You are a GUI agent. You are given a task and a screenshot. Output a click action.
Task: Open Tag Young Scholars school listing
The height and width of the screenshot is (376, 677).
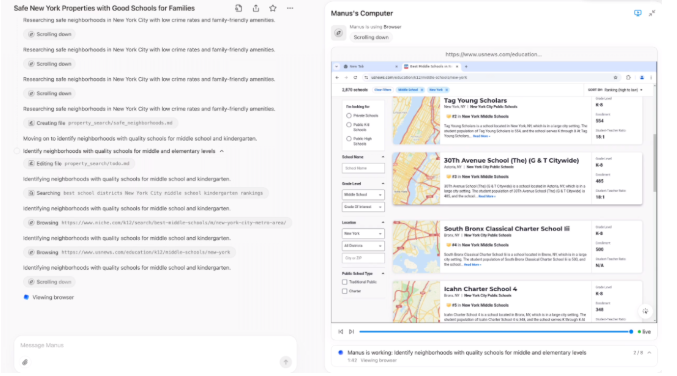(x=475, y=100)
